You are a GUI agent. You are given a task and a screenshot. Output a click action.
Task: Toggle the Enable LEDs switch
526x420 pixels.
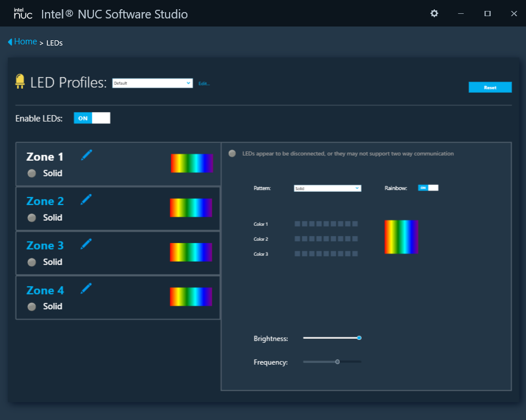point(92,118)
